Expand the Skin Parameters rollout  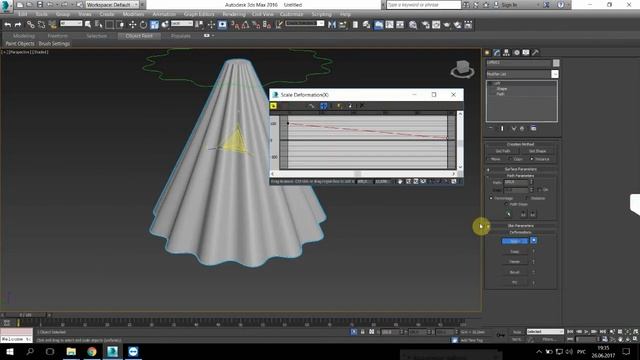(520, 225)
